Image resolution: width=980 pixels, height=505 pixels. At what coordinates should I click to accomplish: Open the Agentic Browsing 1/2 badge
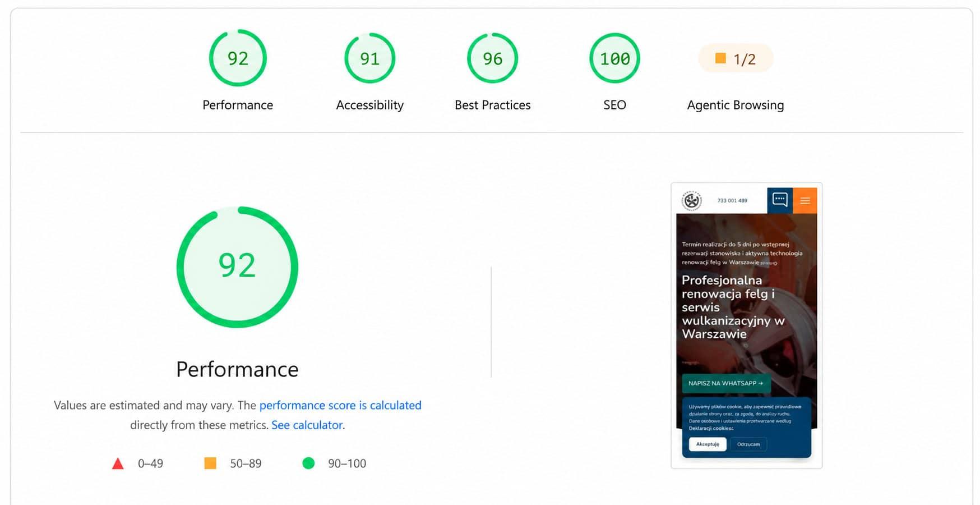click(x=736, y=58)
